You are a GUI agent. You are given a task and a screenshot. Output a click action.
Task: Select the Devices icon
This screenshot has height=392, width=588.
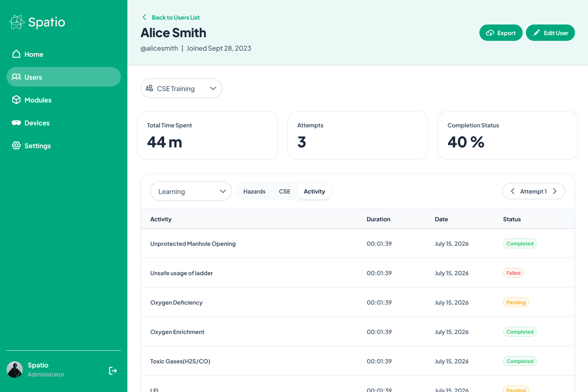16,122
